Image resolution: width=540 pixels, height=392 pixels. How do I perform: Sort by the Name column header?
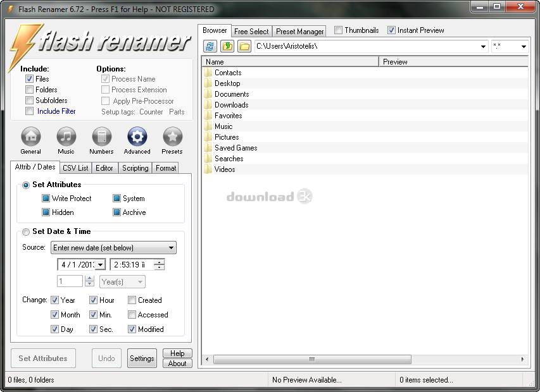click(291, 62)
